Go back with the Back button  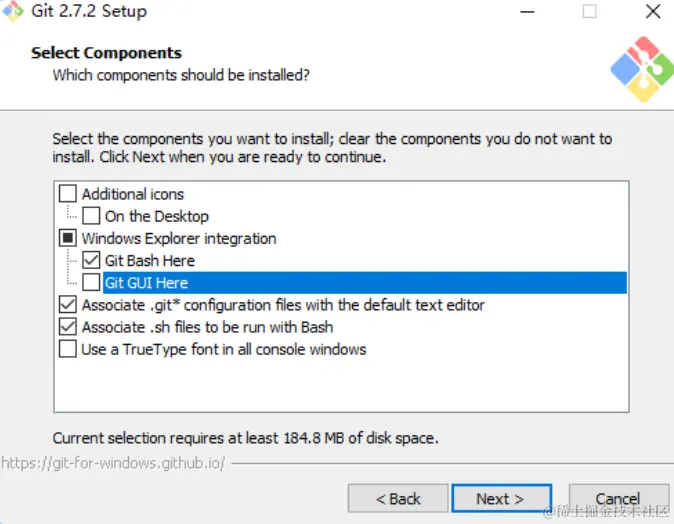pyautogui.click(x=398, y=498)
